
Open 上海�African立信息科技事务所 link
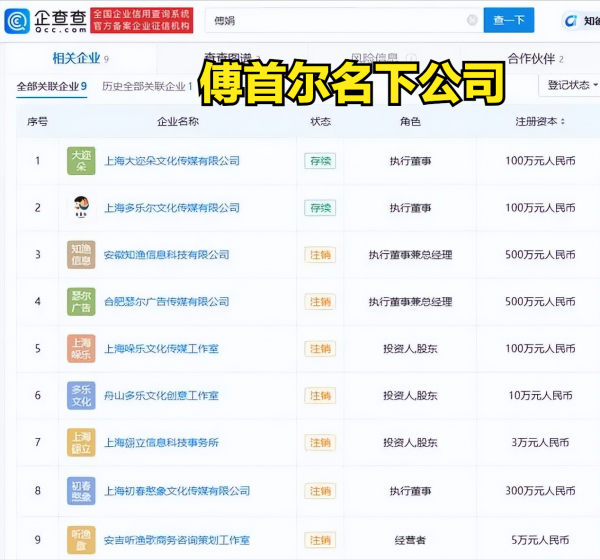[161, 442]
